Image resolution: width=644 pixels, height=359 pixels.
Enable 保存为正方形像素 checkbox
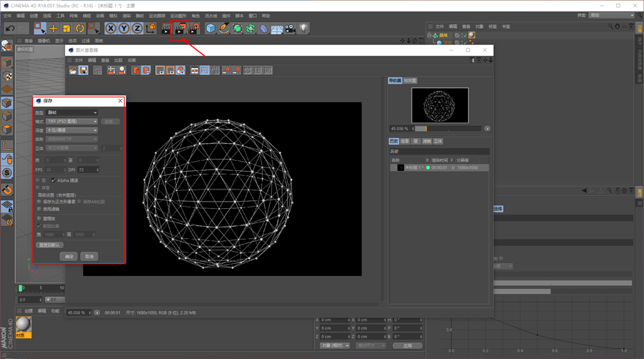(x=39, y=202)
